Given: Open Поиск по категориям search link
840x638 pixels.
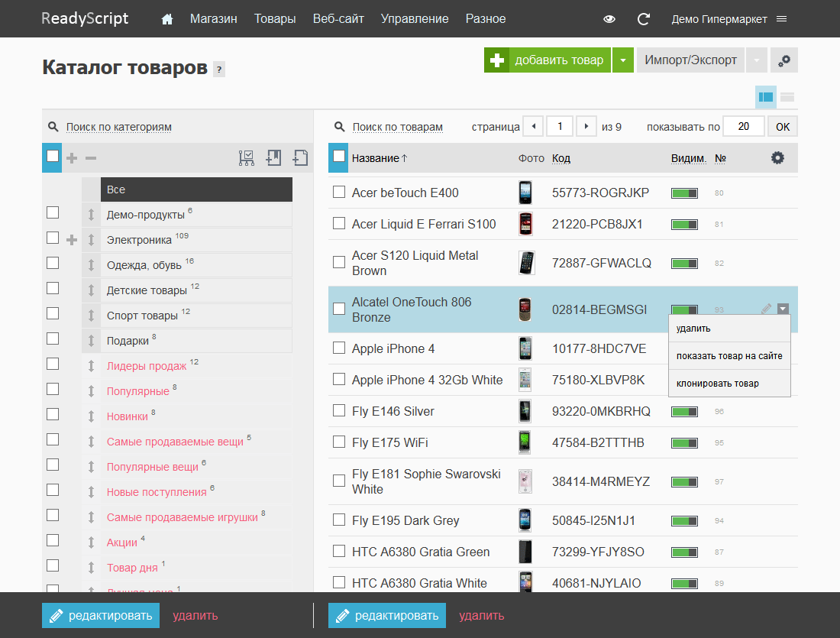Looking at the screenshot, I should pos(119,127).
